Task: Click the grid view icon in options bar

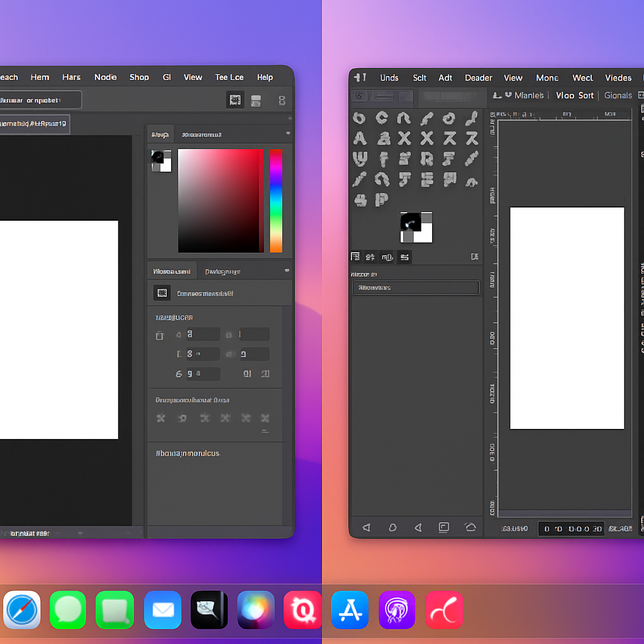Action: tap(235, 100)
